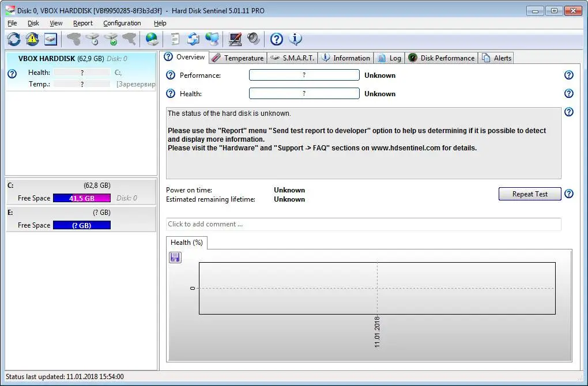Image resolution: width=588 pixels, height=386 pixels.
Task: Select the E: partition row
Action: (81, 220)
